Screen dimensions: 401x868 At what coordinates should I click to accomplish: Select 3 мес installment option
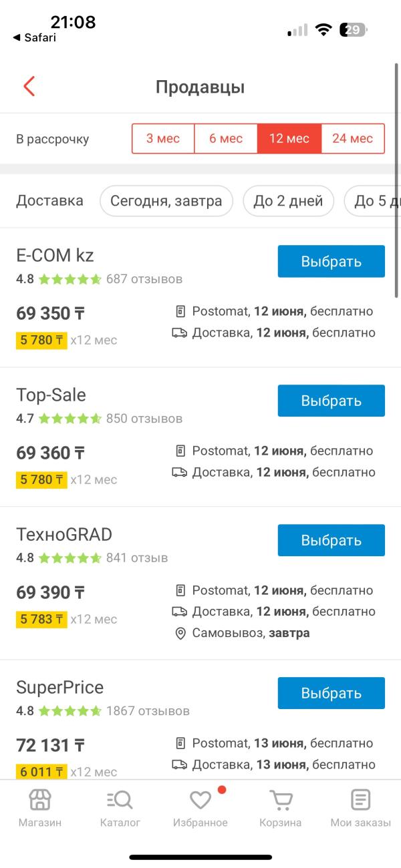163,139
